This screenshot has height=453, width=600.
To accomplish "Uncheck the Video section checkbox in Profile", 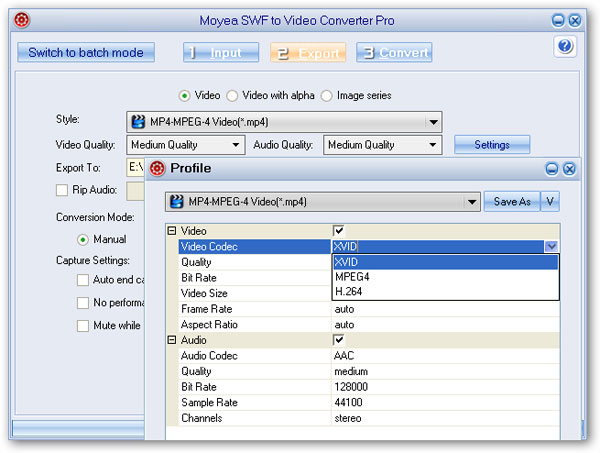I will pos(339,231).
